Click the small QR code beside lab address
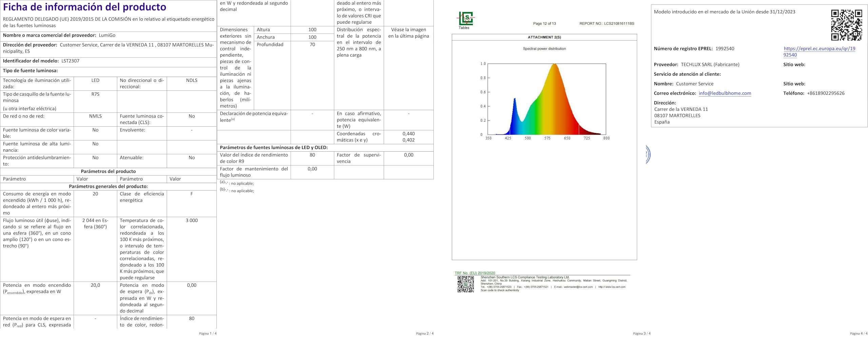This screenshot has height=339, width=868. [x=466, y=284]
